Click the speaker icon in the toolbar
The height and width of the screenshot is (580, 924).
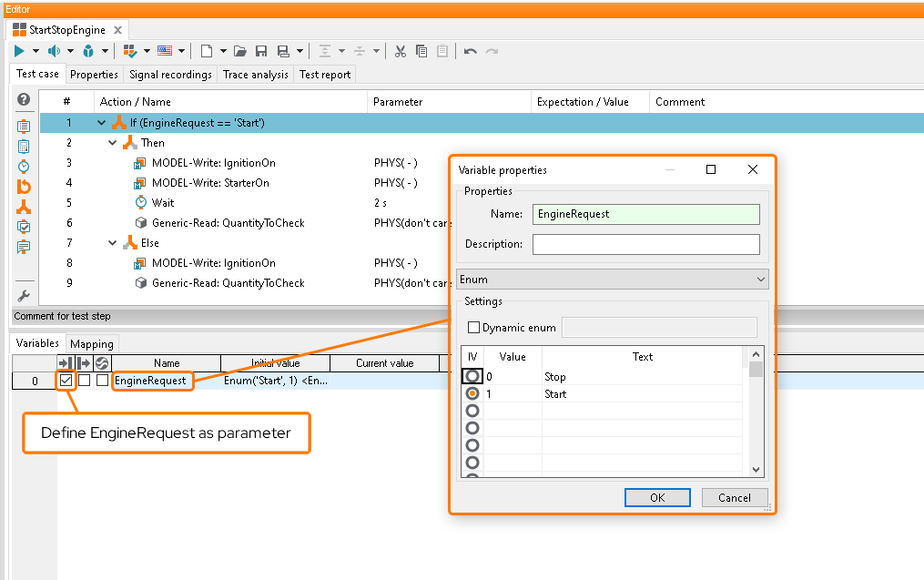55,51
